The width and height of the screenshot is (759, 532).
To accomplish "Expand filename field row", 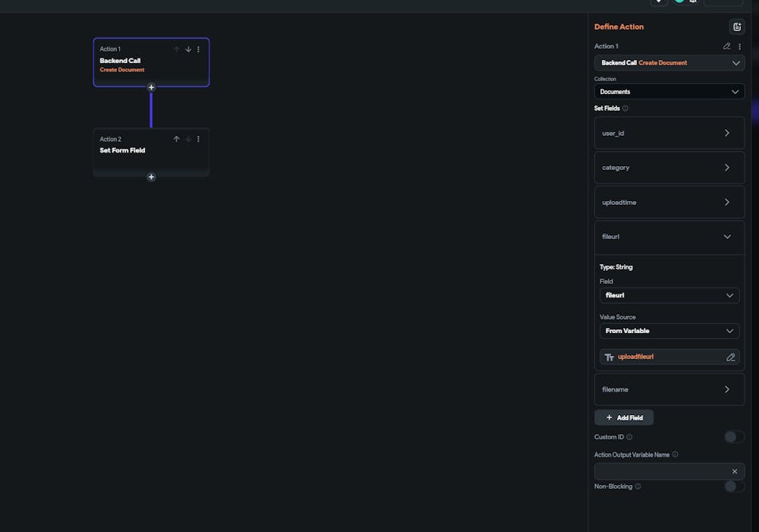I will (x=669, y=389).
